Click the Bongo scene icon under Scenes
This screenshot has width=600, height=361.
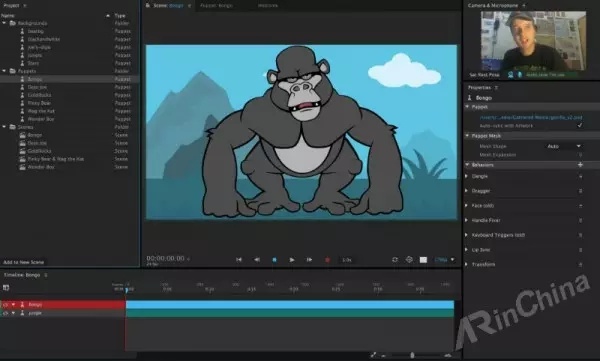click(23, 135)
